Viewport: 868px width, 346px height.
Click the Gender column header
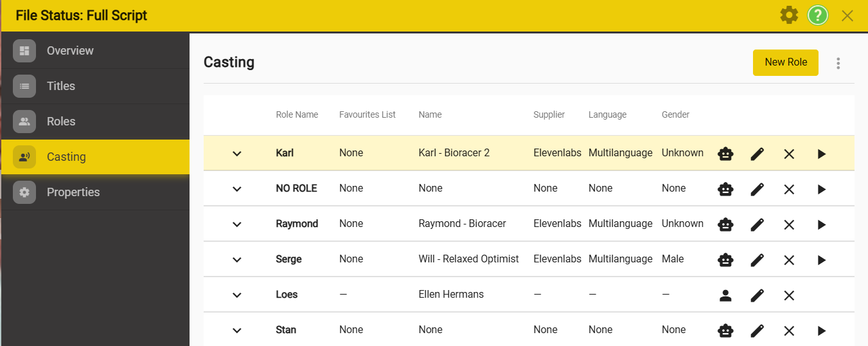coord(675,114)
